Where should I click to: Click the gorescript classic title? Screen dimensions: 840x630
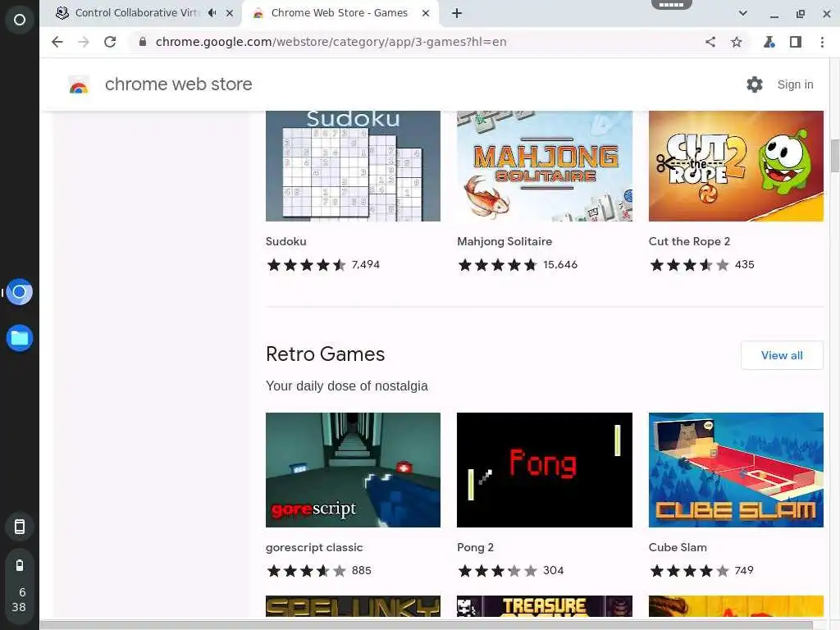click(314, 547)
